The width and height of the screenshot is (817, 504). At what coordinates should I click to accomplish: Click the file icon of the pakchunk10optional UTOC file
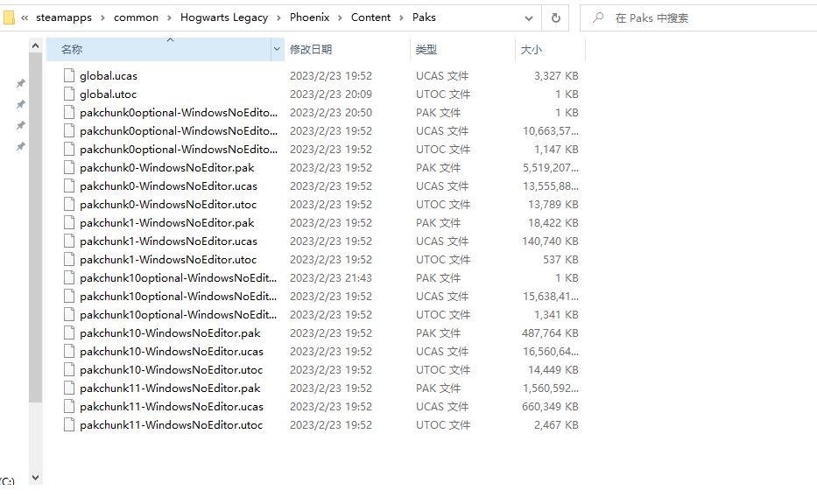pyautogui.click(x=69, y=314)
